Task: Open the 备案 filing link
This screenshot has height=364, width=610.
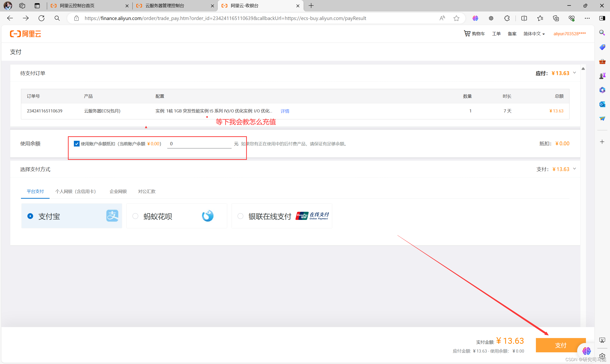Action: point(512,34)
